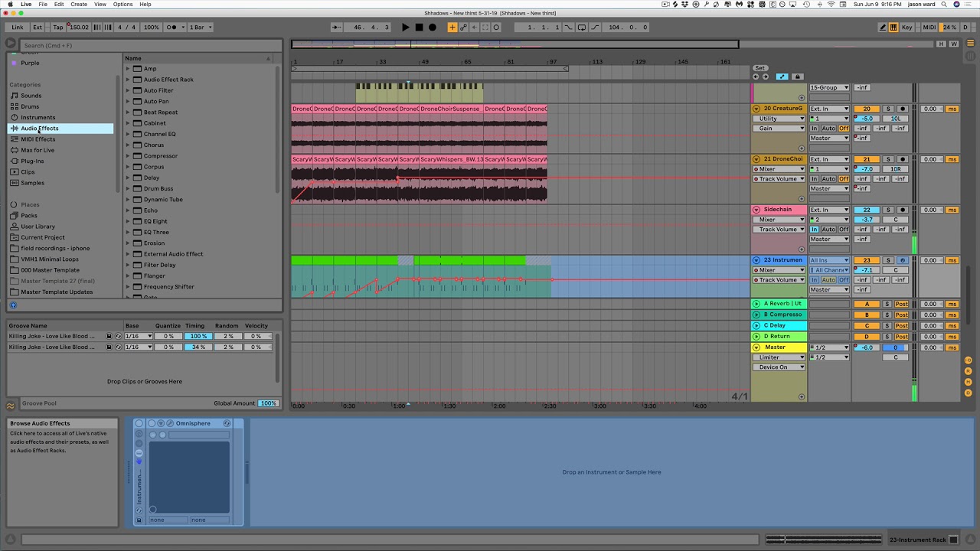Open the Options menu

(x=122, y=4)
